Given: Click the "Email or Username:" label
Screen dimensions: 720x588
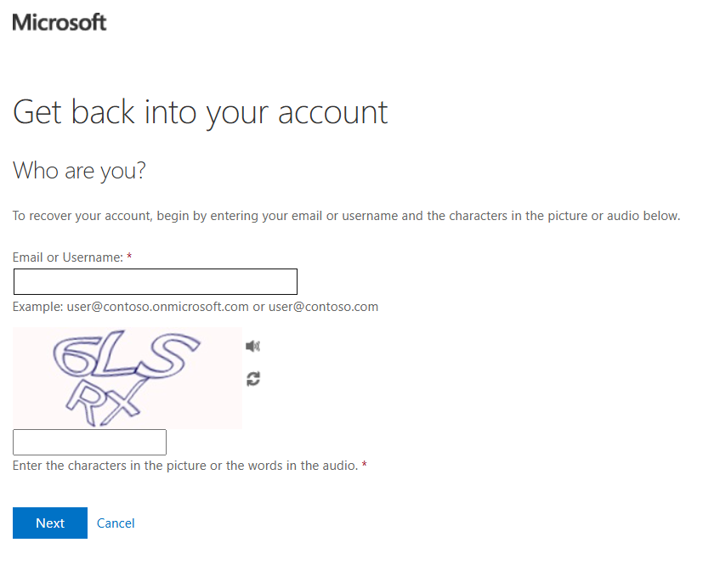Looking at the screenshot, I should [67, 257].
